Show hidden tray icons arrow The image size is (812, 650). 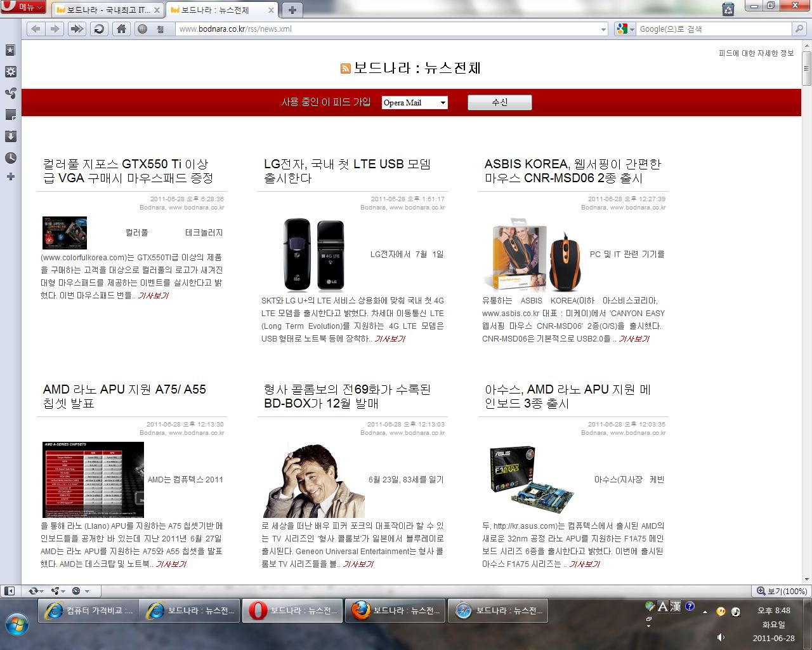point(705,613)
